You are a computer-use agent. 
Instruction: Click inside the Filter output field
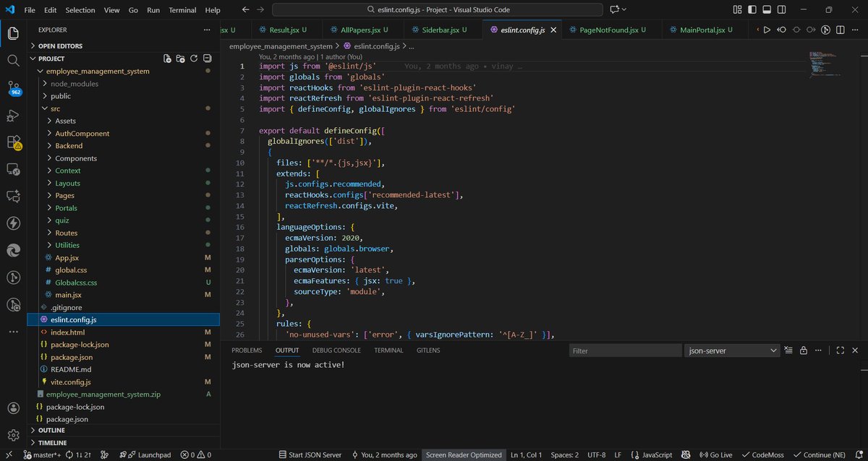624,350
